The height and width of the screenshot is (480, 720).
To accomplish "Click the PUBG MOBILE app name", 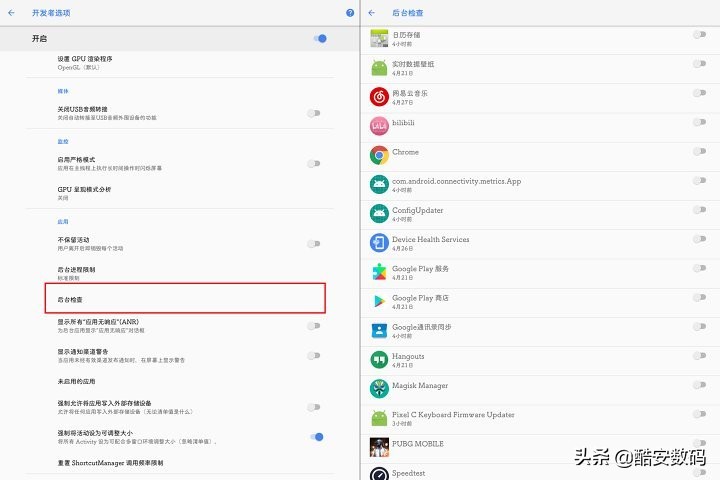I will click(418, 444).
